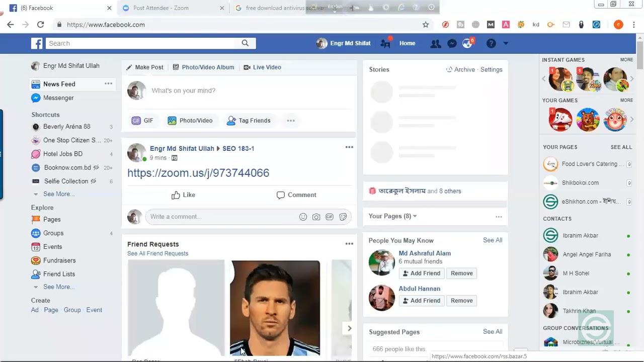Image resolution: width=644 pixels, height=362 pixels.
Task: Expand See More under Explore
Action: coord(58,287)
